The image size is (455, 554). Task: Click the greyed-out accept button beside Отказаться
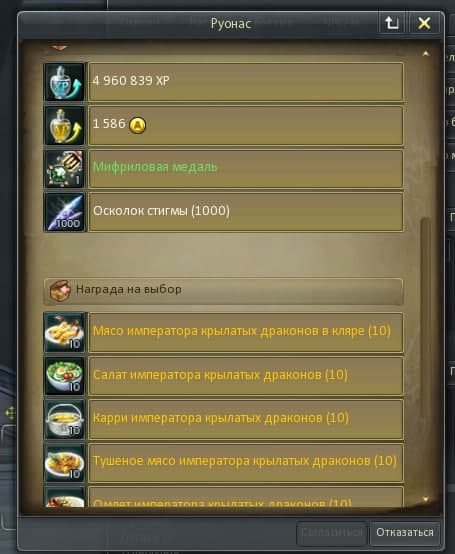point(331,532)
